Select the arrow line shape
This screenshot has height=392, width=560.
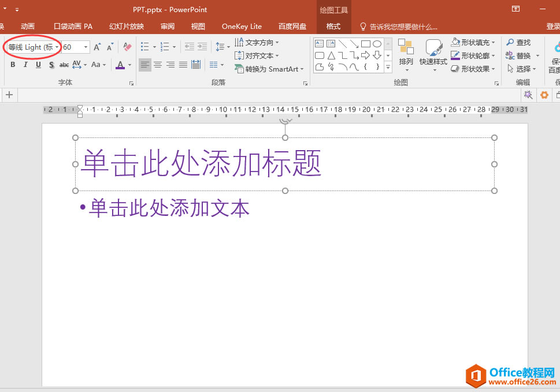[354, 43]
